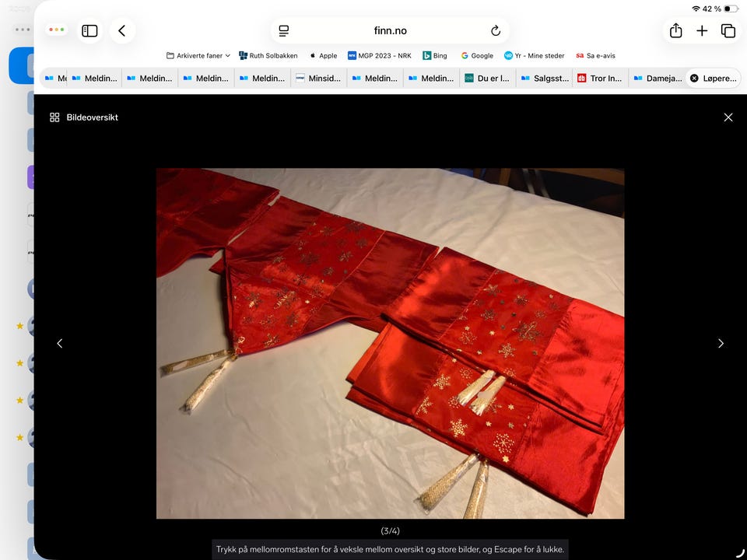Switch to the Du er l... tab
This screenshot has width=747, height=560.
click(x=488, y=78)
